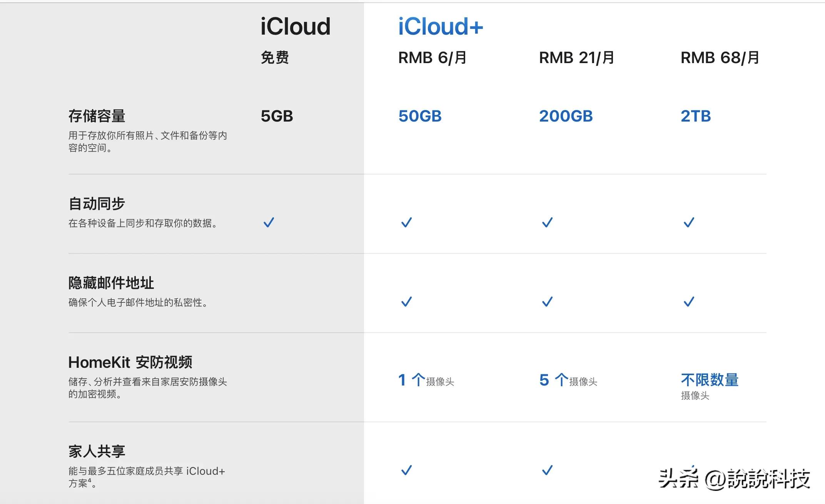Viewport: 825px width, 504px height.
Task: Click the RMB 68/月 price
Action: tap(720, 58)
